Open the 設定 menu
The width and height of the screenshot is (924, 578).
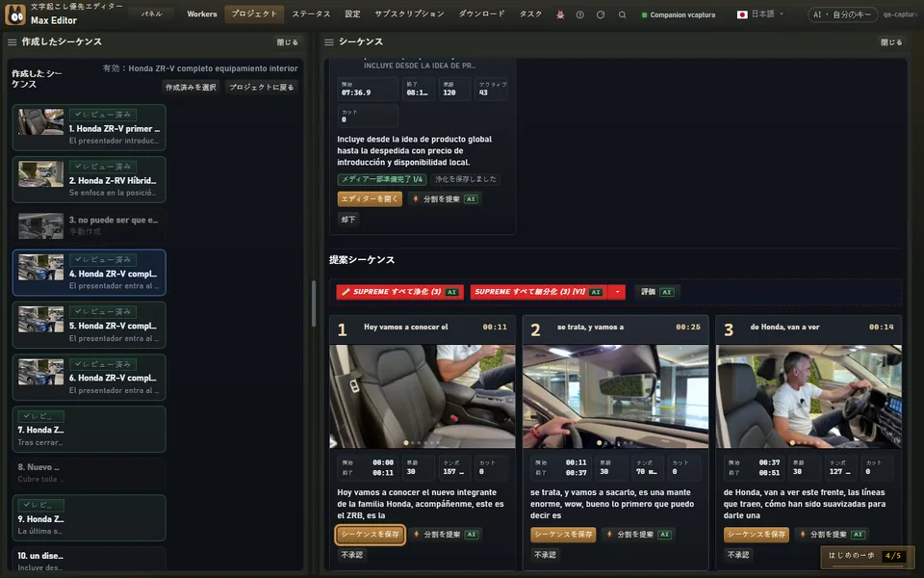(x=352, y=14)
